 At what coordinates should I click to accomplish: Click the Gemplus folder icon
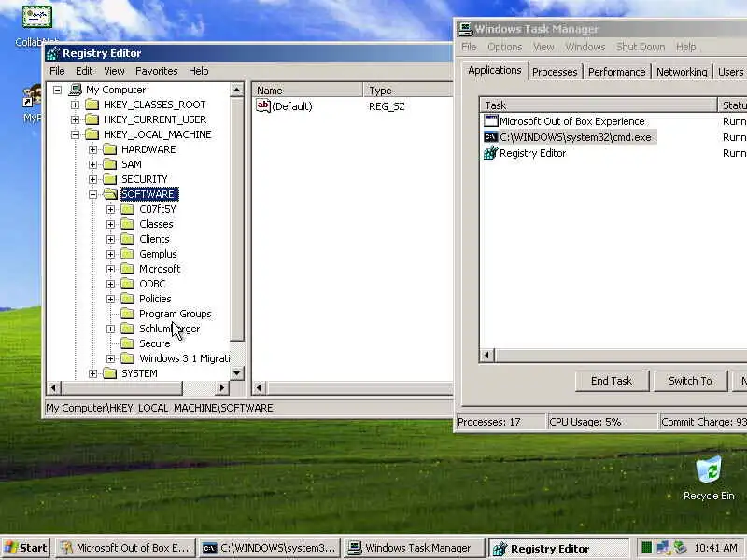click(128, 254)
